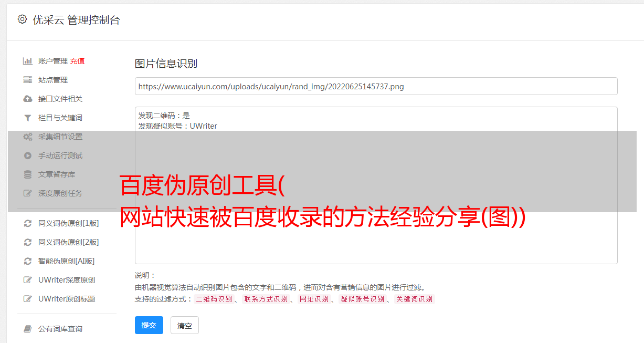
Task: Click the refresh icon beside 同义词伪原创[1版]
Action: tap(28, 223)
